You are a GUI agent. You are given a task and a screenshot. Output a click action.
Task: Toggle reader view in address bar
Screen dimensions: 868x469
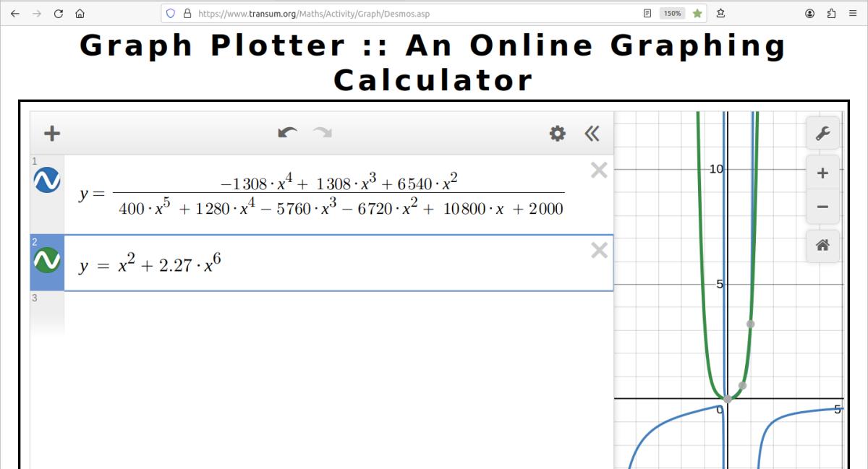click(x=647, y=13)
